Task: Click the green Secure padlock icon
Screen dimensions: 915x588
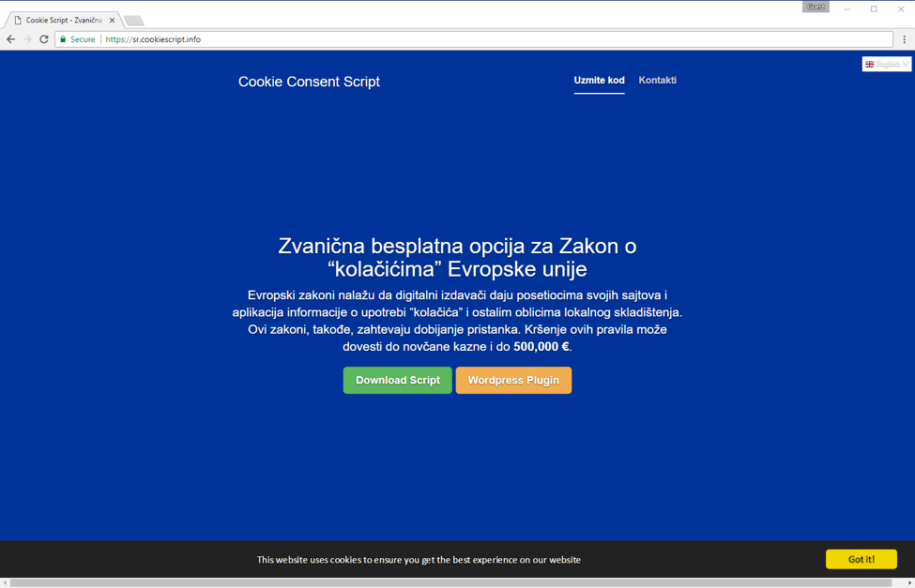Action: [63, 39]
